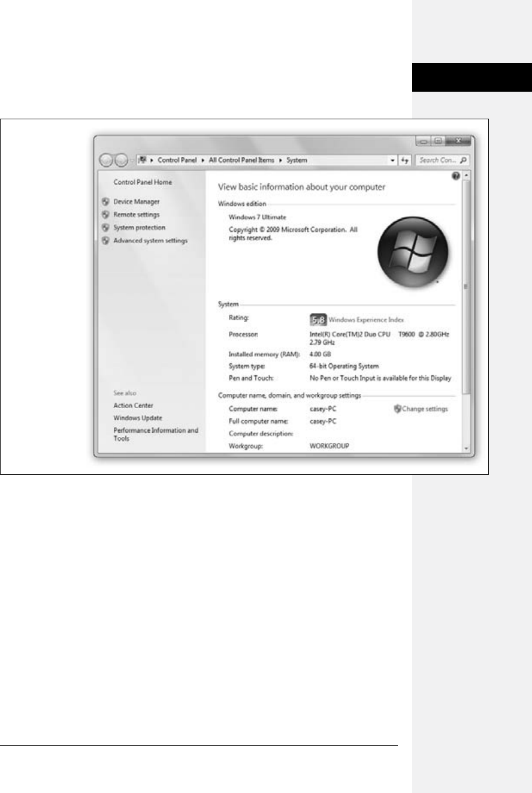Open Control Panel Home
This screenshot has width=532, height=793.
[143, 182]
